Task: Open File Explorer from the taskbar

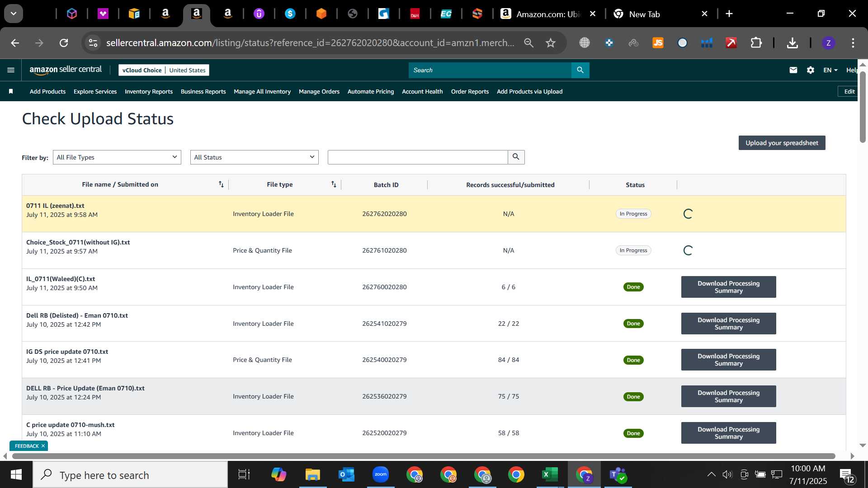Action: [312, 474]
